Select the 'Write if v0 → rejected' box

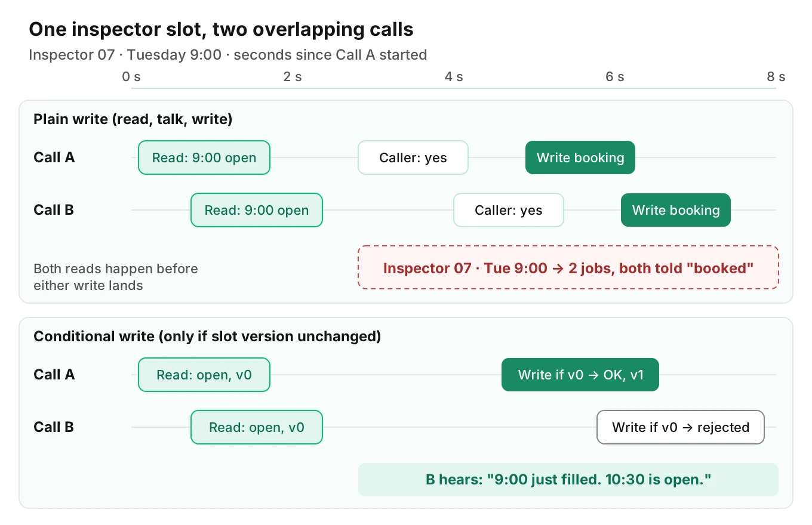pos(681,427)
